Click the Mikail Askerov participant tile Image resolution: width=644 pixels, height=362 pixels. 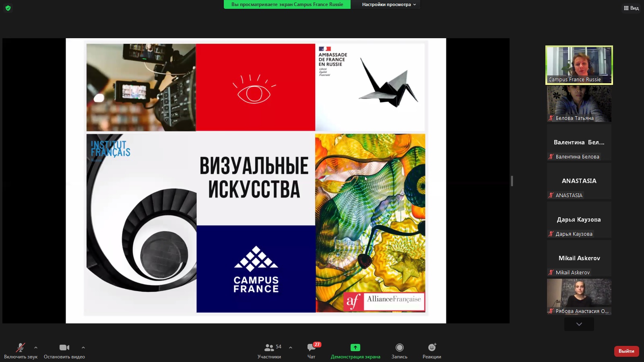pyautogui.click(x=579, y=258)
